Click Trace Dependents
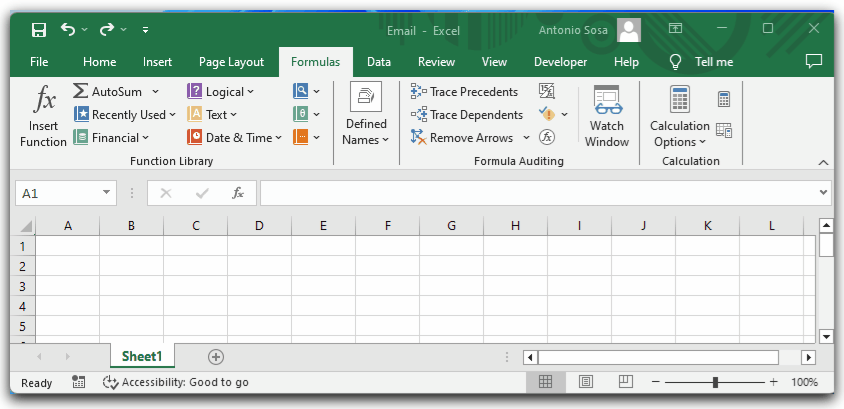844x409 pixels. pos(467,115)
